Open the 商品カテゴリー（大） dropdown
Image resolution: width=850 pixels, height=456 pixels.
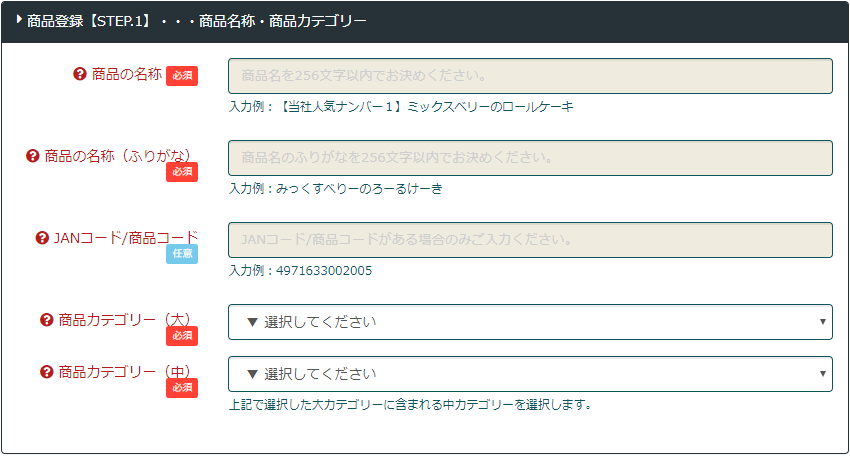pyautogui.click(x=530, y=322)
